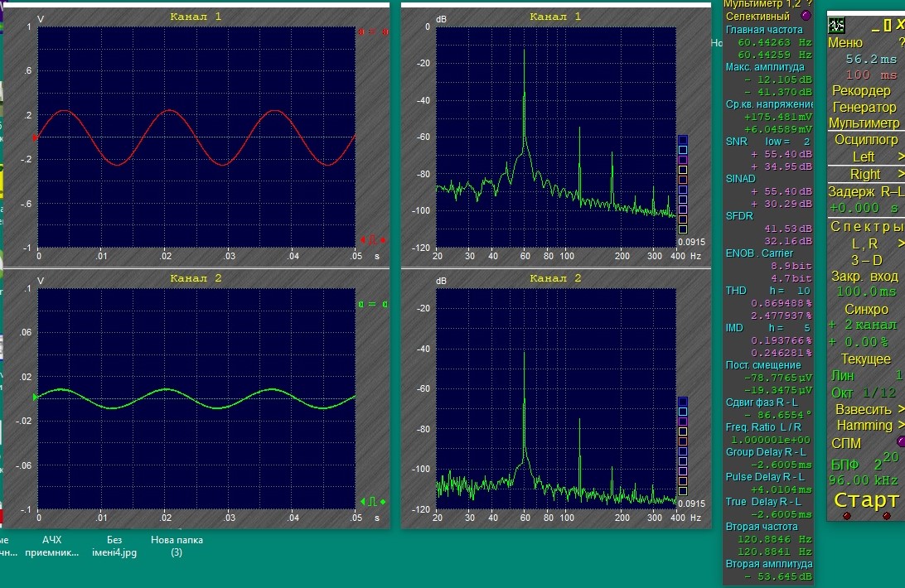Select the bottom yellow-green swatch beside Канал 1 spectrum
Viewport: 905px width, 588px height.
tap(683, 229)
